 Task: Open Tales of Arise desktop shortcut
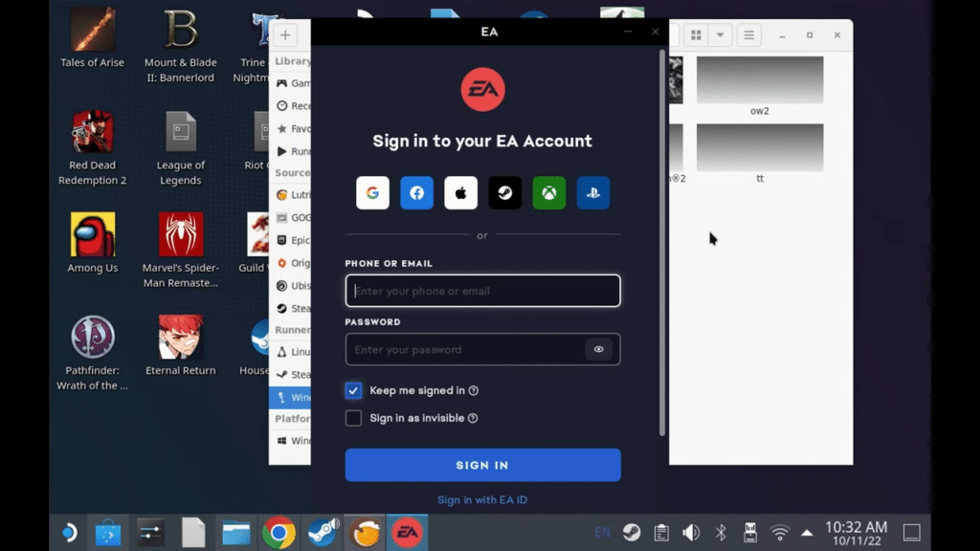point(93,37)
